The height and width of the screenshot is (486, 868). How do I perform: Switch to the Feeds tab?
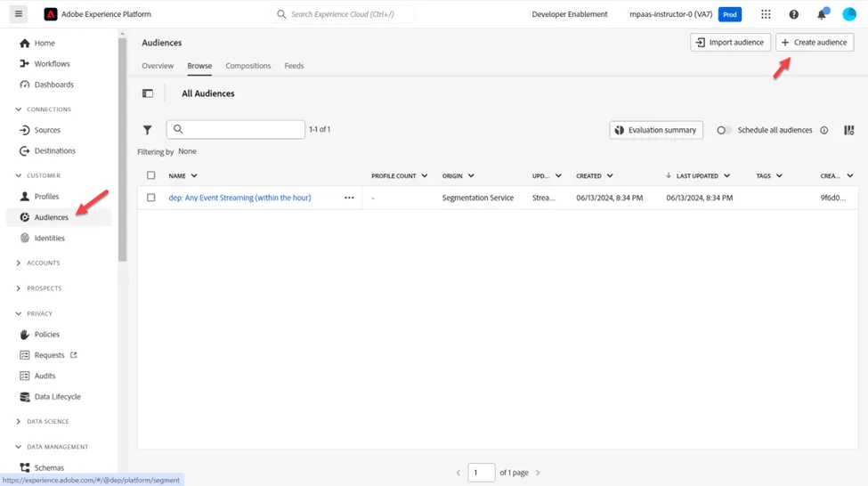point(294,66)
